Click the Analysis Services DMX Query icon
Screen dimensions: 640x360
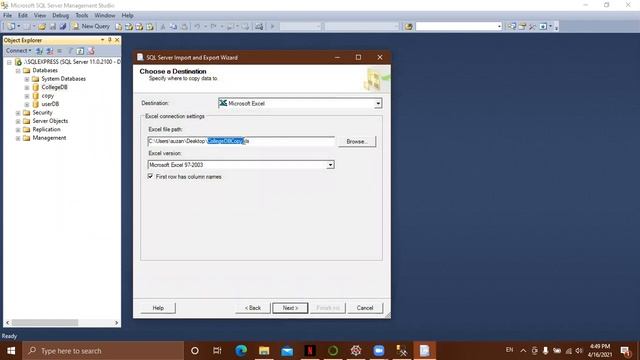point(140,27)
